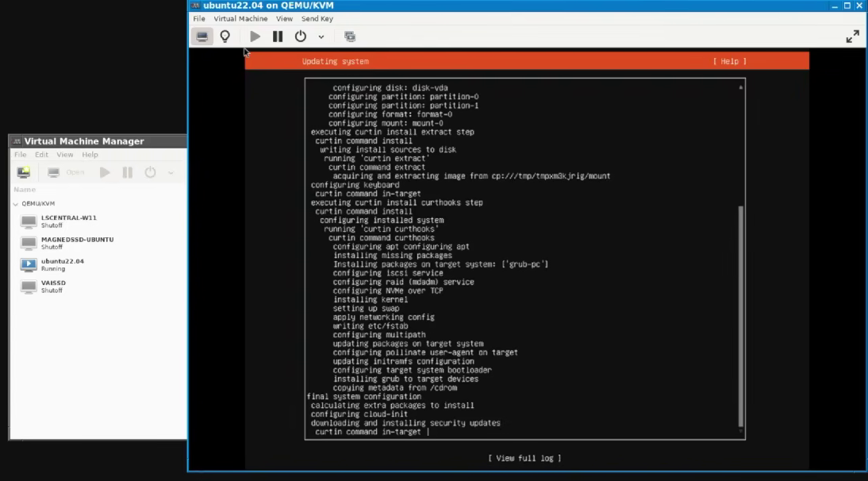Click the View full log button
Viewport: 868px width, 481px height.
pyautogui.click(x=524, y=458)
